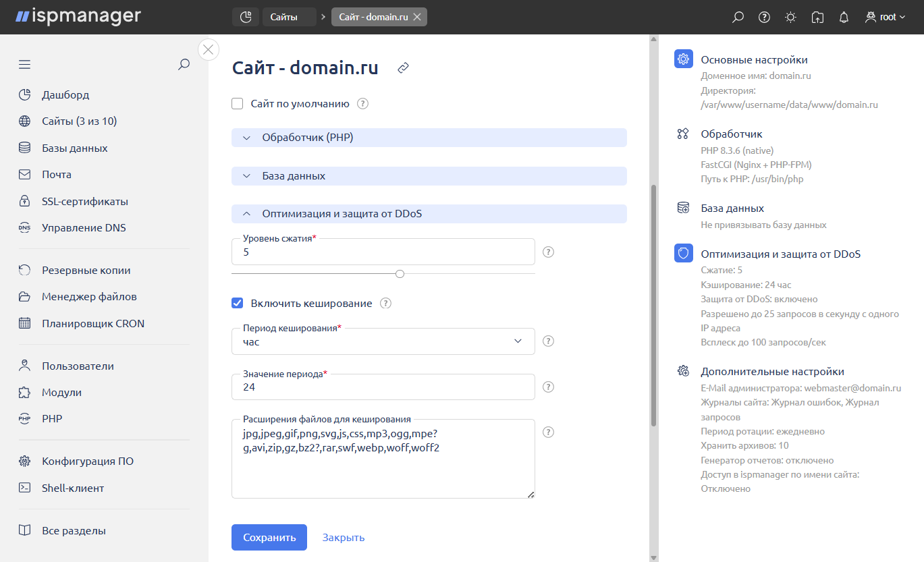Viewport: 924px width, 562px height.
Task: Click the sidebar search magnifier icon
Action: click(184, 65)
